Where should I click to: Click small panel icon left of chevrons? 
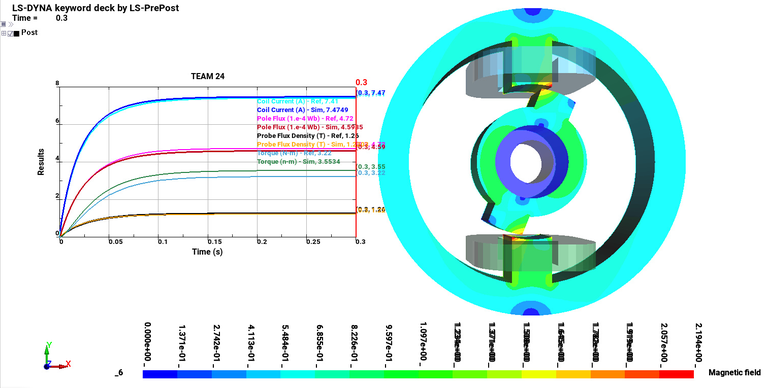(3, 24)
